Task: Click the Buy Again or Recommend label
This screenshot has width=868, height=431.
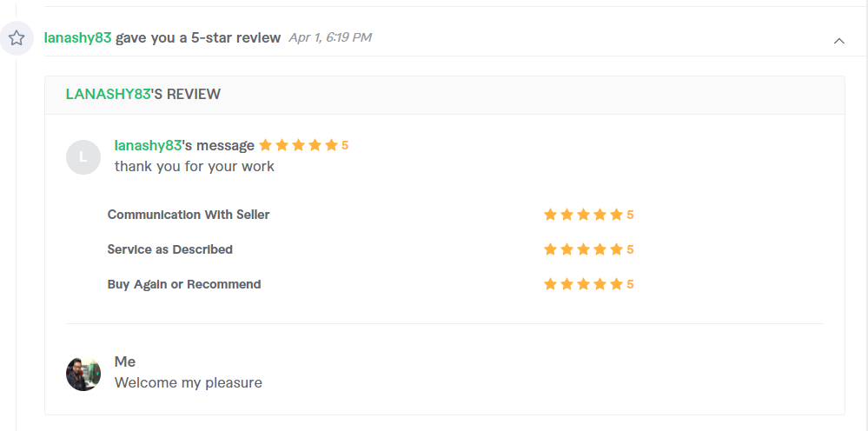Action: pyautogui.click(x=184, y=284)
